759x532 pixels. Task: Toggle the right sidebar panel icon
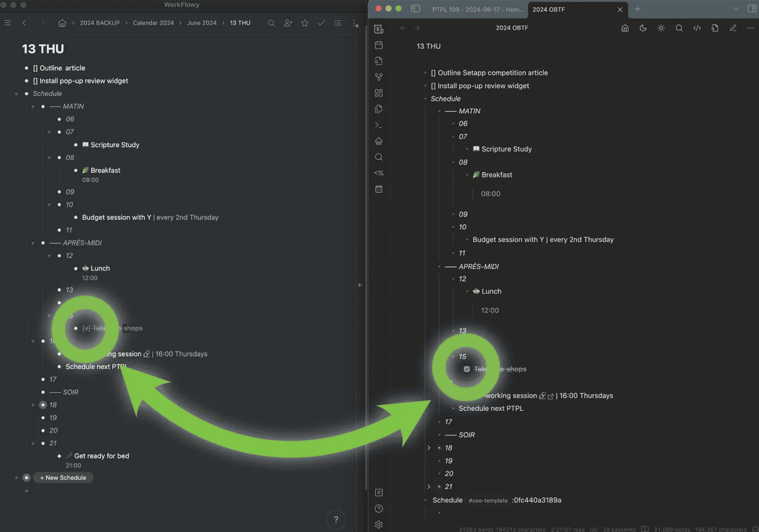(x=751, y=9)
